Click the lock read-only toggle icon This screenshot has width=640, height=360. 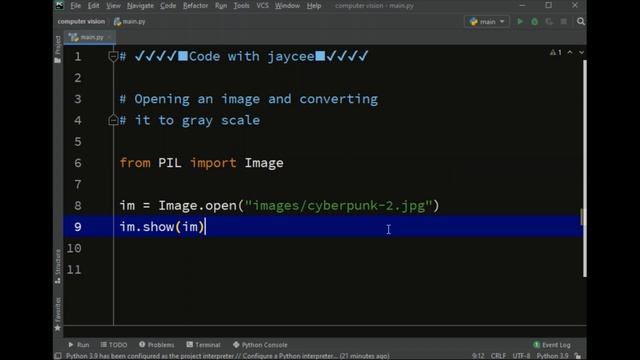tap(578, 356)
